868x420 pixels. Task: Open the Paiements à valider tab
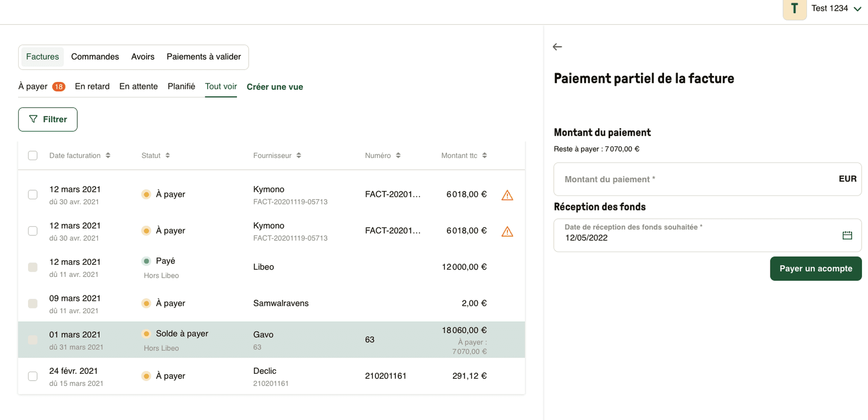click(203, 57)
